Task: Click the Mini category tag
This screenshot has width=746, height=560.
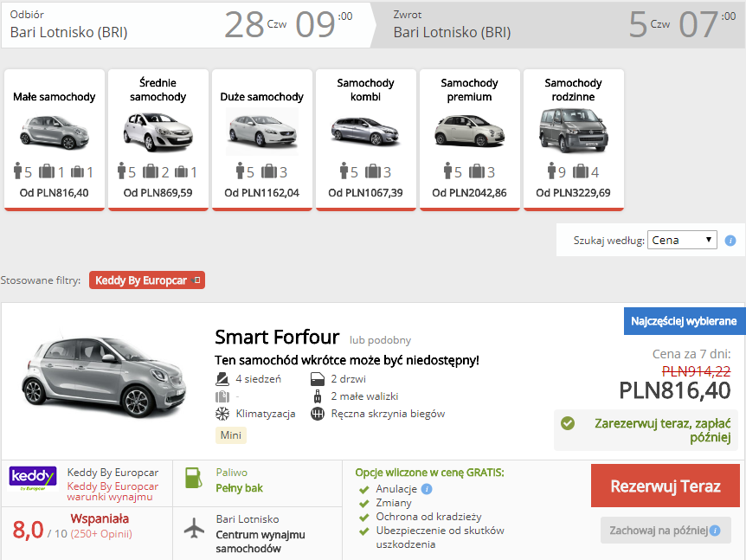Action: [x=231, y=435]
